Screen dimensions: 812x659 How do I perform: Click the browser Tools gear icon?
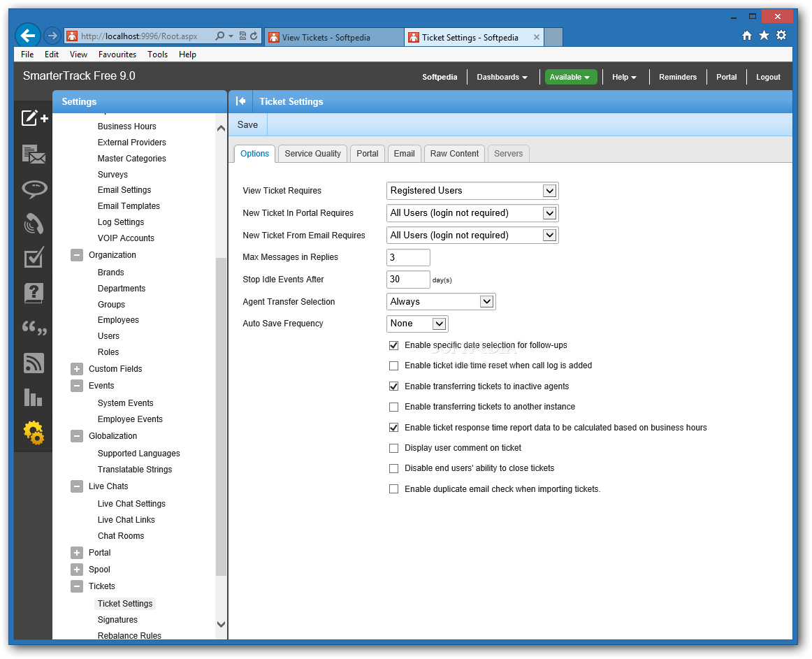point(781,35)
